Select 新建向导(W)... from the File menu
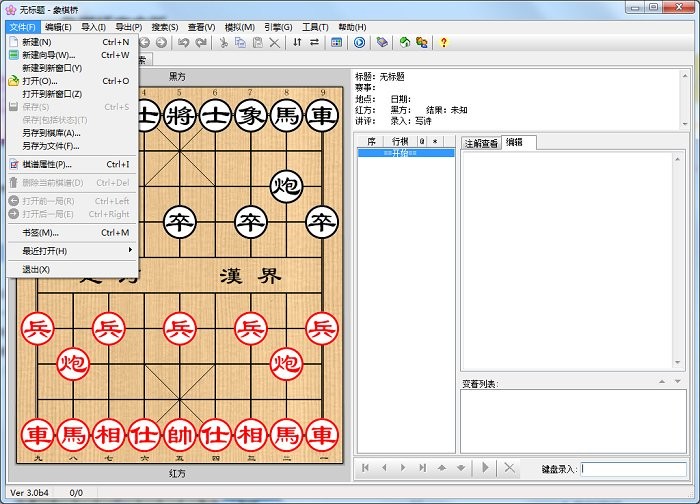 49,55
